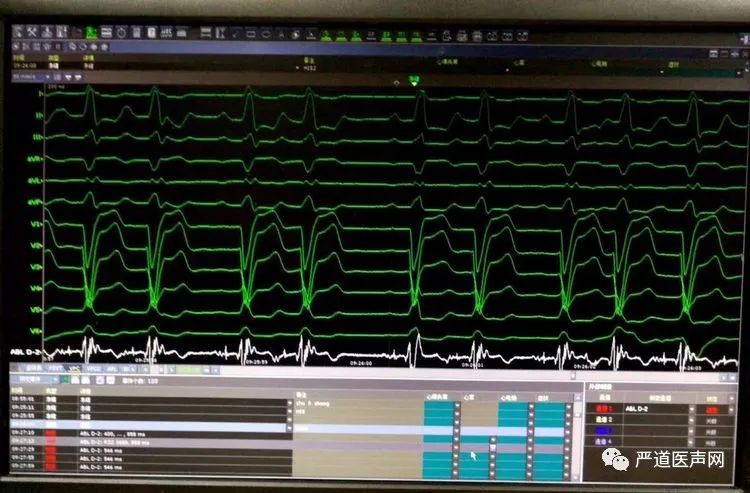The width and height of the screenshot is (750, 493).
Task: Open the ABL D-2 channel source dropdown
Action: 690,409
